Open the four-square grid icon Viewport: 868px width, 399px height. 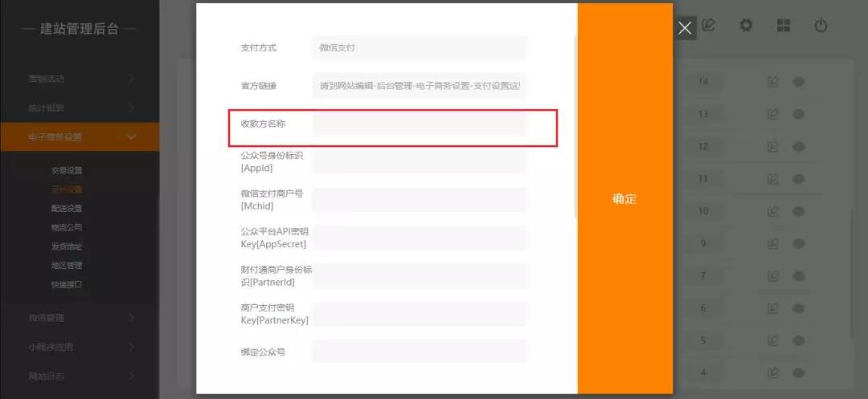pyautogui.click(x=784, y=26)
